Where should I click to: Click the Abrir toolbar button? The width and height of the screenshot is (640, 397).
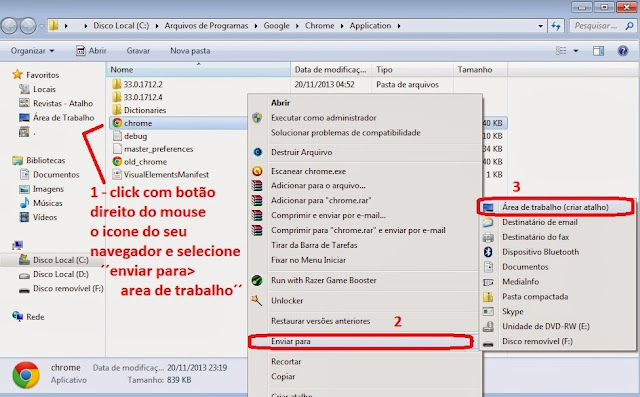[91, 51]
